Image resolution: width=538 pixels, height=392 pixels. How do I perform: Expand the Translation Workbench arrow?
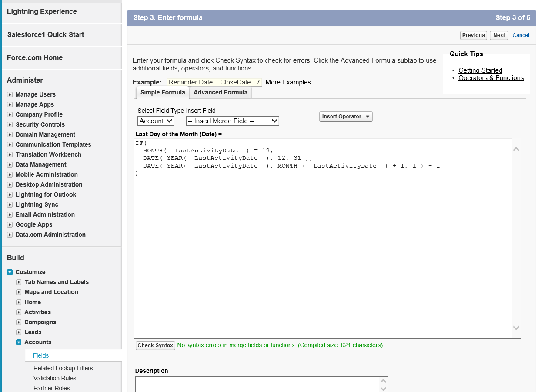click(10, 154)
